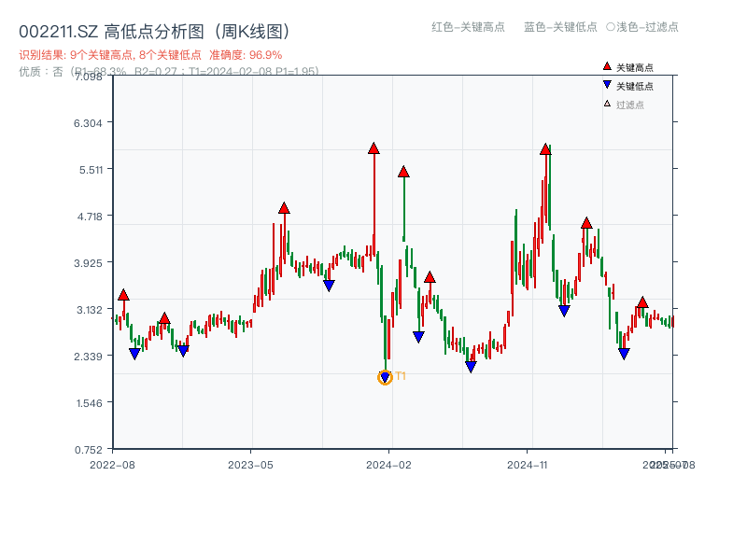The width and height of the screenshot is (747, 560).
Task: Click the blue low-point marker near 2024-11
Action: (564, 308)
